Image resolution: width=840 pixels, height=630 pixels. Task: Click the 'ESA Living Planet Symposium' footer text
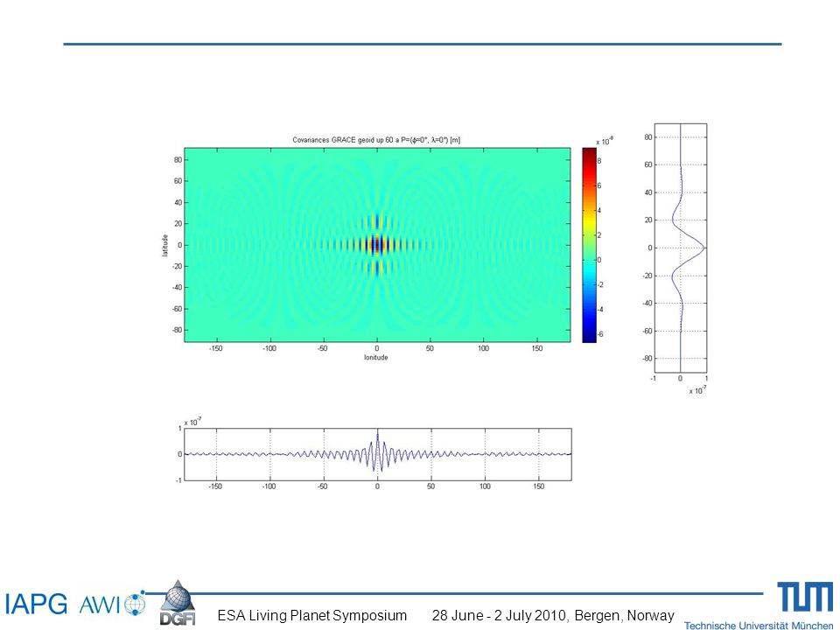pyautogui.click(x=311, y=615)
